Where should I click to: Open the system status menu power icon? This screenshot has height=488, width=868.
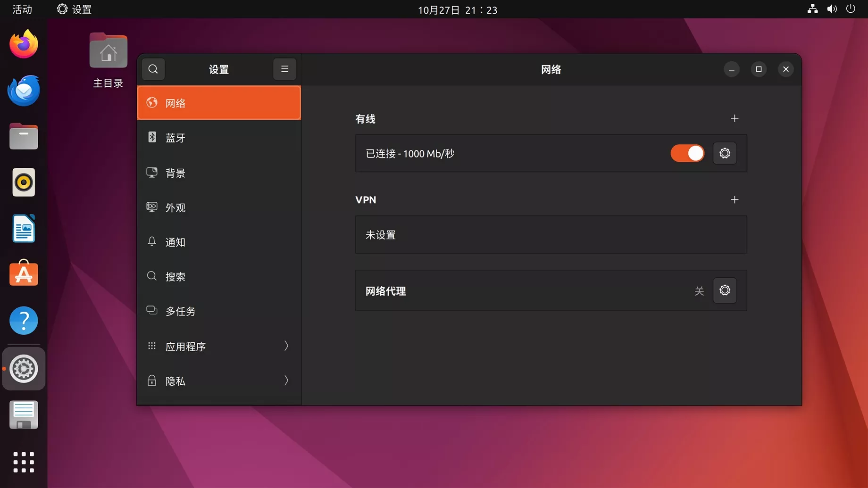coord(851,9)
